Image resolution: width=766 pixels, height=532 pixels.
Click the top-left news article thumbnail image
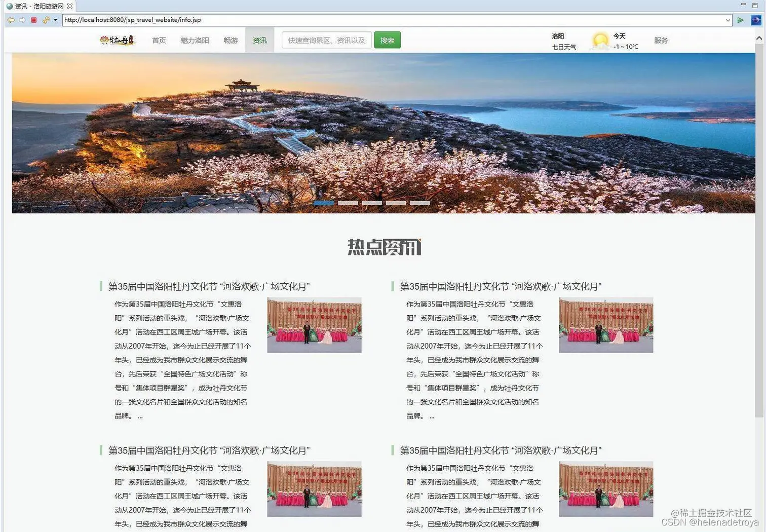click(314, 324)
